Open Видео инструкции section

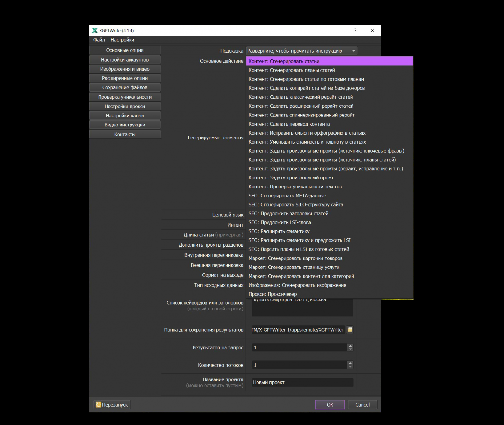point(125,125)
